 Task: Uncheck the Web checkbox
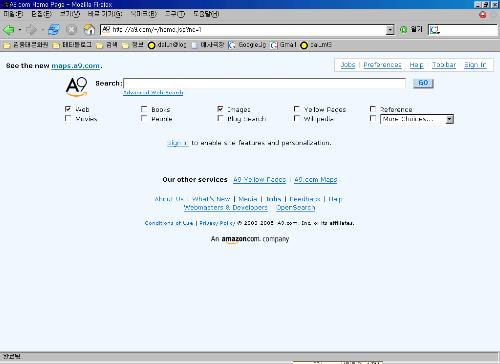[68, 109]
